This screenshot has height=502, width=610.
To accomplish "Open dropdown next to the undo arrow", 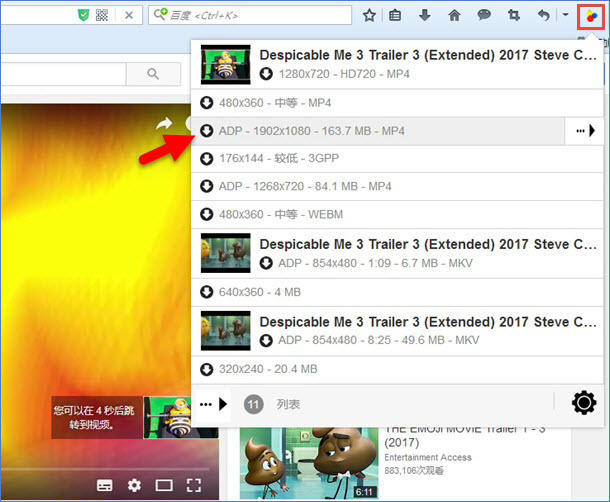I will click(565, 16).
